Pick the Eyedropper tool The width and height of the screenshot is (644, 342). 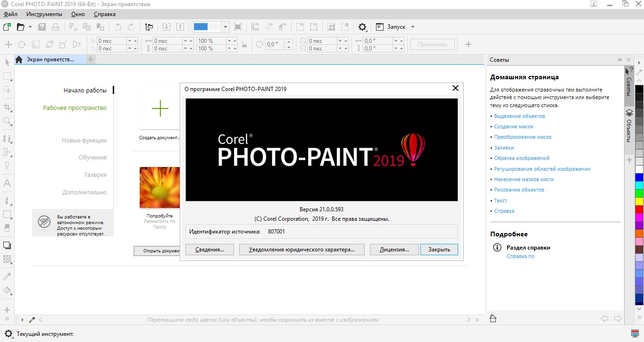click(x=7, y=276)
